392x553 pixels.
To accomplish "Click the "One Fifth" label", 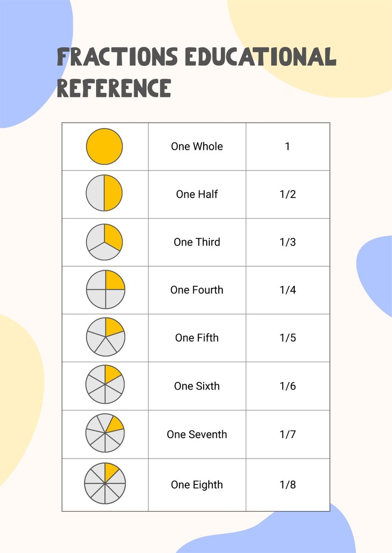I will pyautogui.click(x=197, y=338).
